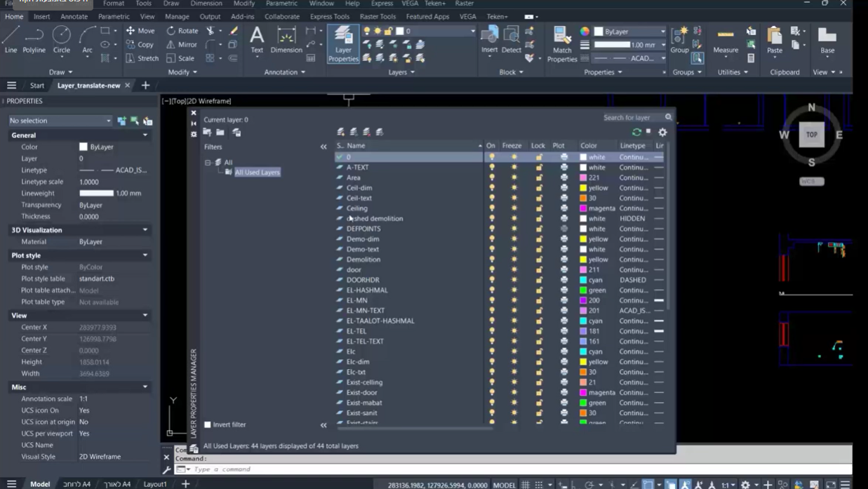Click the Insert block icon
Viewport: 868px width, 489px height.
(x=489, y=39)
